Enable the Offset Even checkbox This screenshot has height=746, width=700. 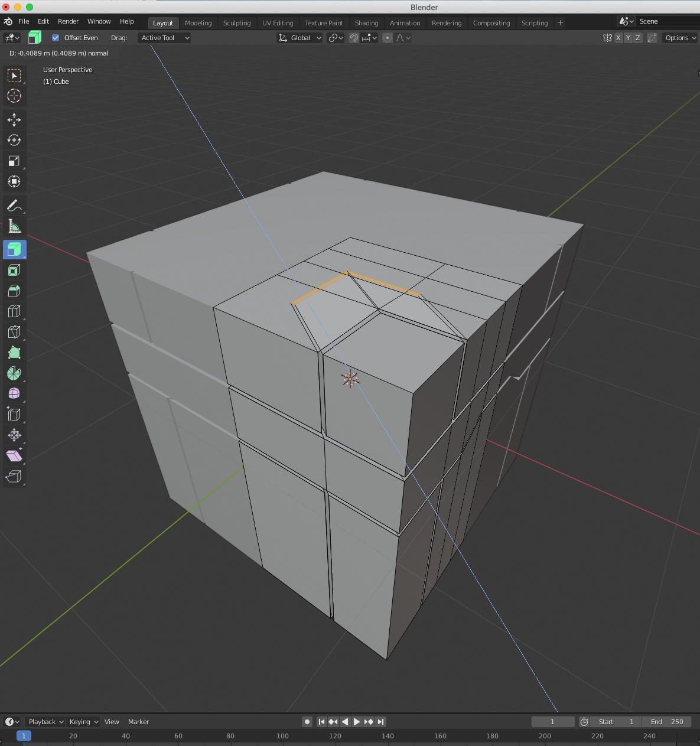(56, 37)
